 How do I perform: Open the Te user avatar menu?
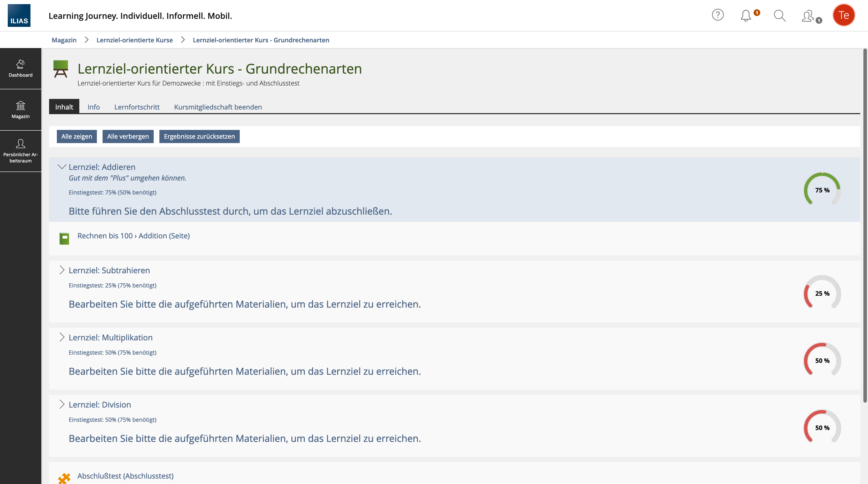coord(843,15)
